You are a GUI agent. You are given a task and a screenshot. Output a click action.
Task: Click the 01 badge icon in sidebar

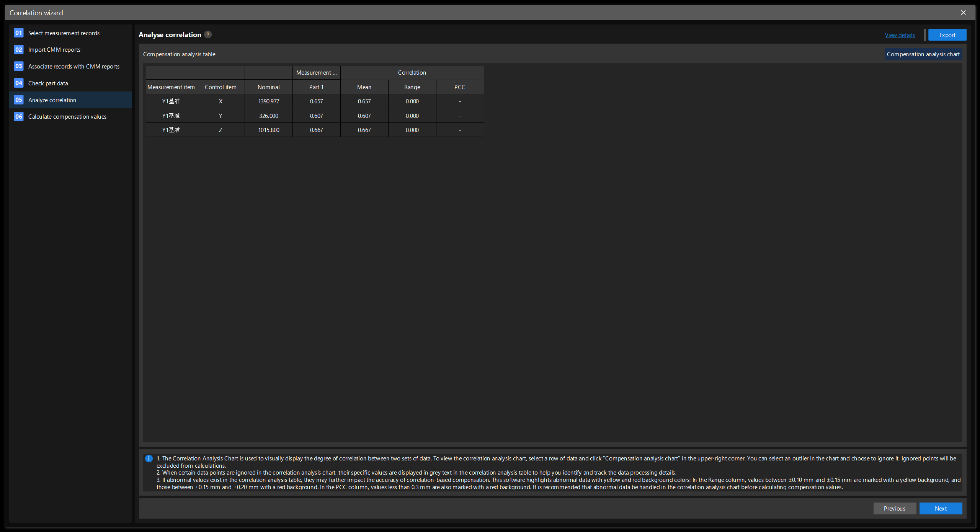[x=18, y=33]
